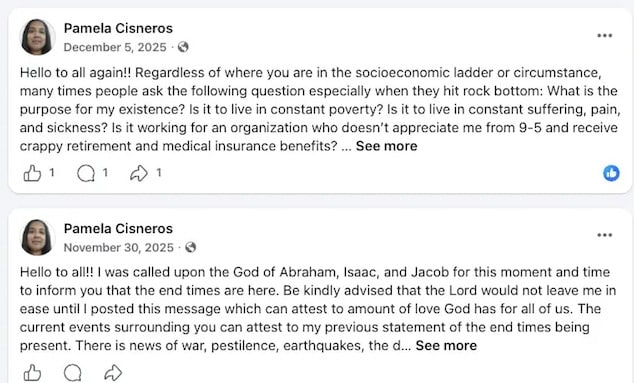View blue like reaction on first post
Screen dimensions: 634x383
point(611,173)
